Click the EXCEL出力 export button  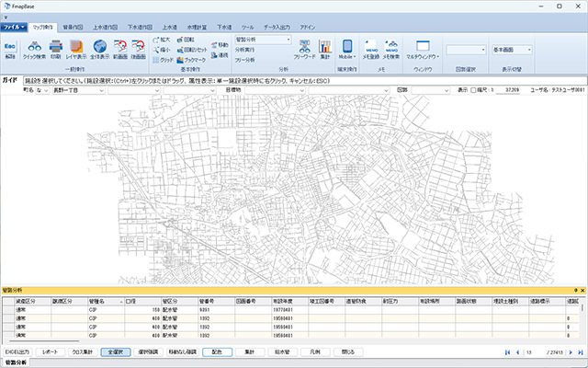18,351
